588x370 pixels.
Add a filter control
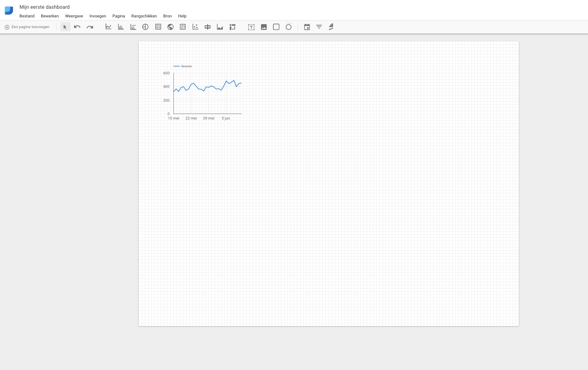click(x=319, y=27)
